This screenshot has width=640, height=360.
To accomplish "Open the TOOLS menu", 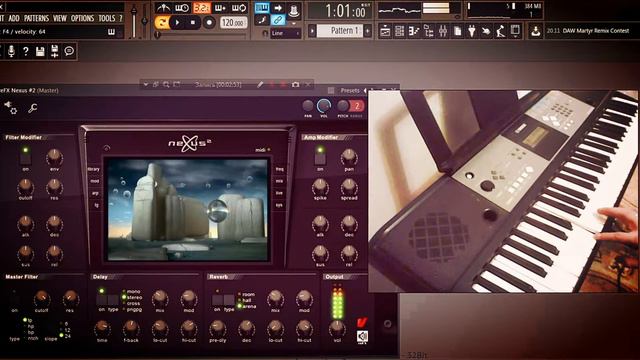I will [107, 18].
